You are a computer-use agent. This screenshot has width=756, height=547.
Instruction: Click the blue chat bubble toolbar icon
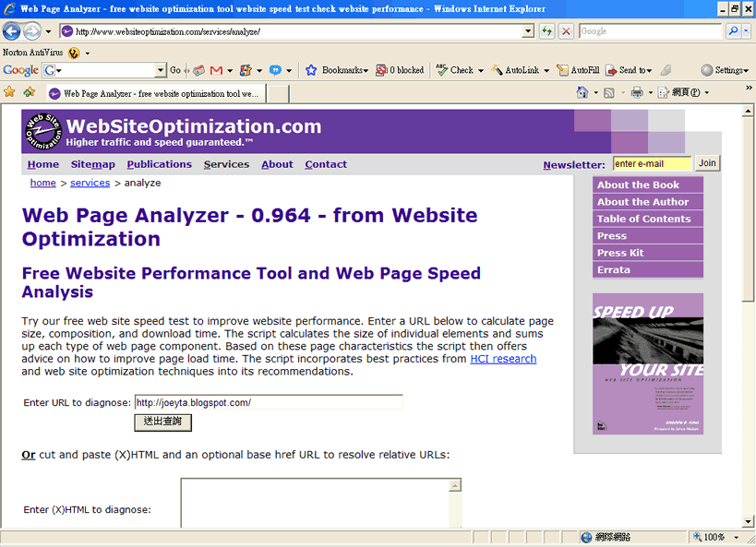pyautogui.click(x=275, y=70)
